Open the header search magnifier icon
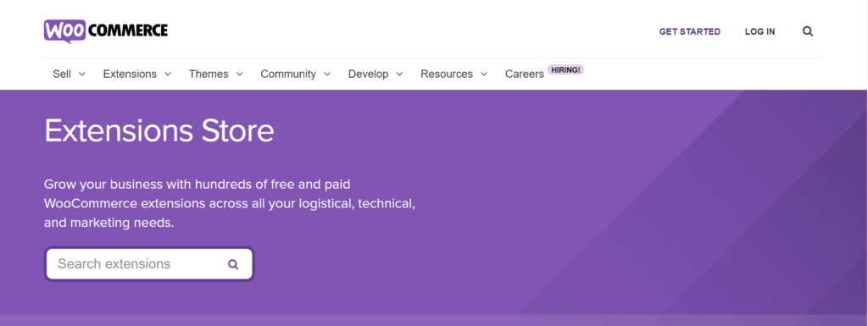This screenshot has width=868, height=326. [x=808, y=31]
